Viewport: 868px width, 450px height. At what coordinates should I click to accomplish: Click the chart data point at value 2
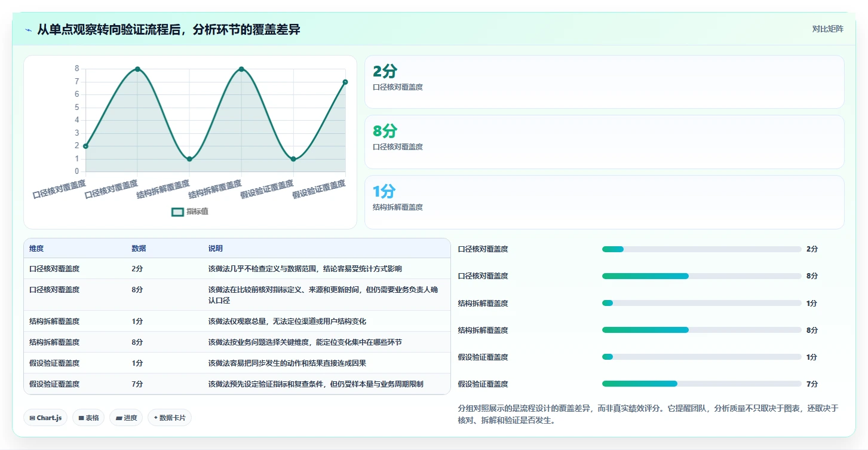(85, 146)
